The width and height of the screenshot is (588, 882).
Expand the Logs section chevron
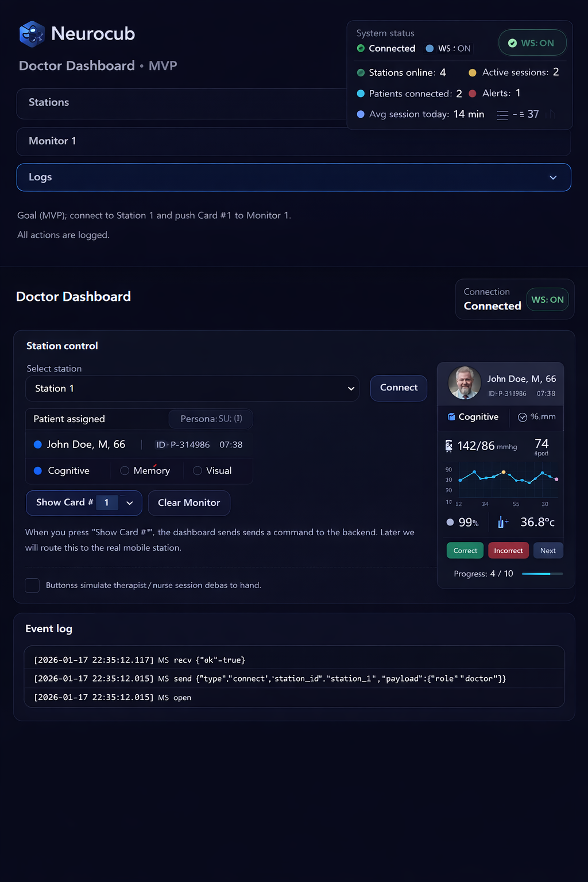point(553,177)
